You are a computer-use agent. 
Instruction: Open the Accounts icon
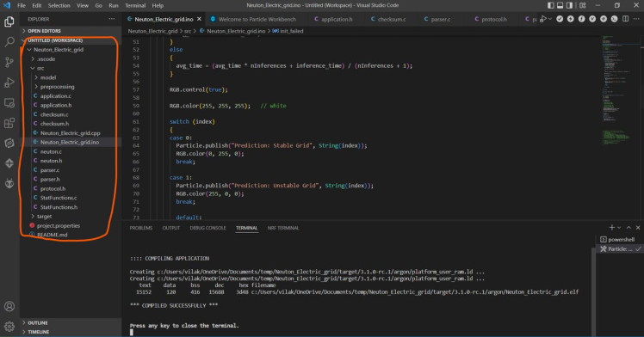pyautogui.click(x=9, y=306)
